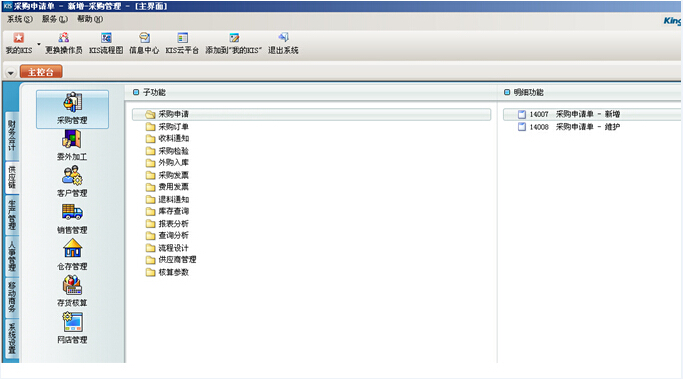This screenshot has height=379, width=683.
Task: Open 14007 采购申请单 - 新增
Action: click(x=592, y=114)
